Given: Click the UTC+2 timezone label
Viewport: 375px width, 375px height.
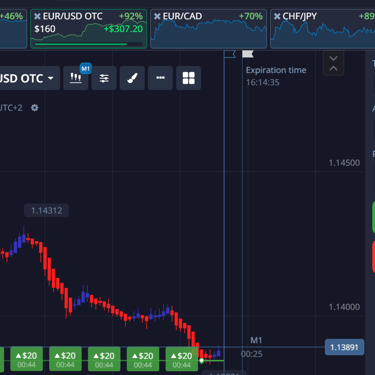Looking at the screenshot, I should tap(11, 108).
